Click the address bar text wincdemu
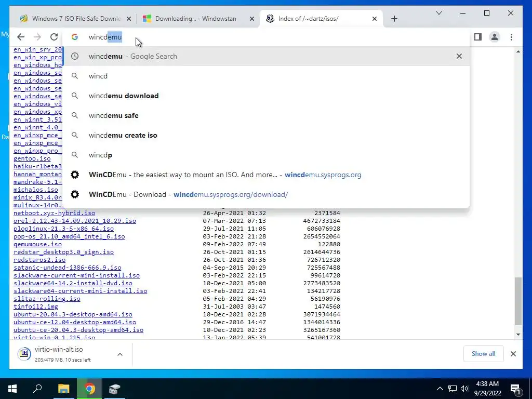532x399 pixels. (x=105, y=37)
